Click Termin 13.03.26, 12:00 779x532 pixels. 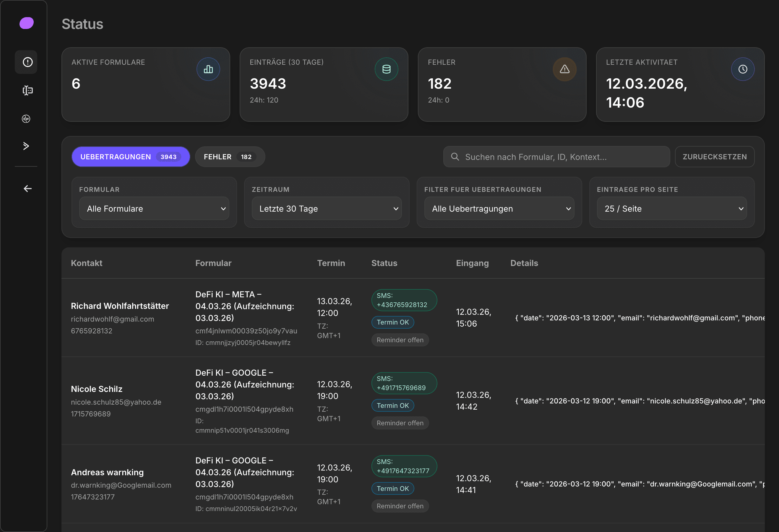click(335, 307)
